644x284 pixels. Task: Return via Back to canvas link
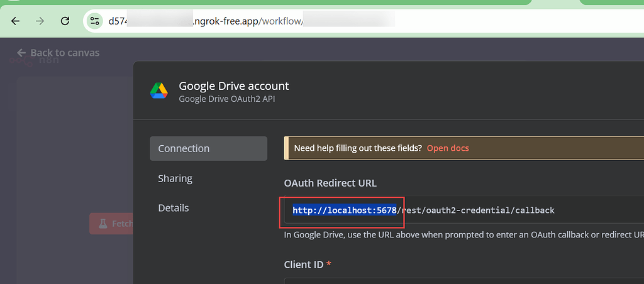[58, 53]
